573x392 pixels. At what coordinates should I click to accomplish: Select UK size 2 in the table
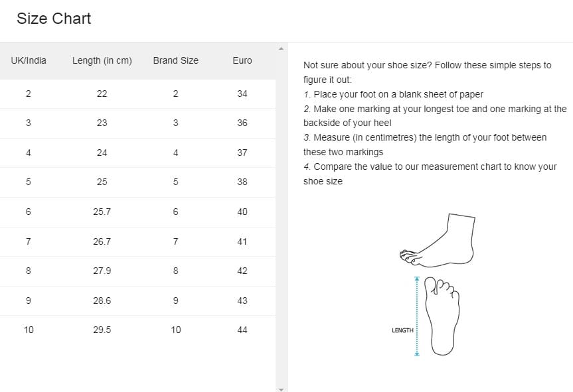coord(28,93)
